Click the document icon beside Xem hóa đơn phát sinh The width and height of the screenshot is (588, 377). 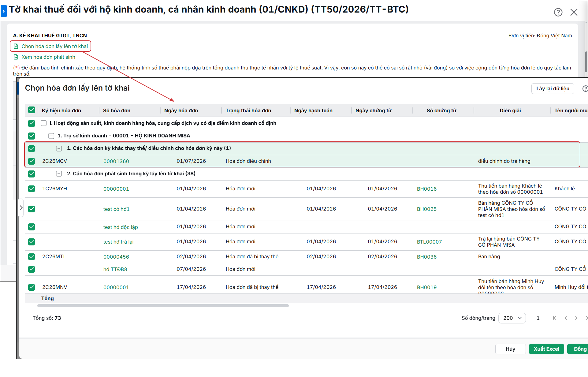[x=16, y=57]
